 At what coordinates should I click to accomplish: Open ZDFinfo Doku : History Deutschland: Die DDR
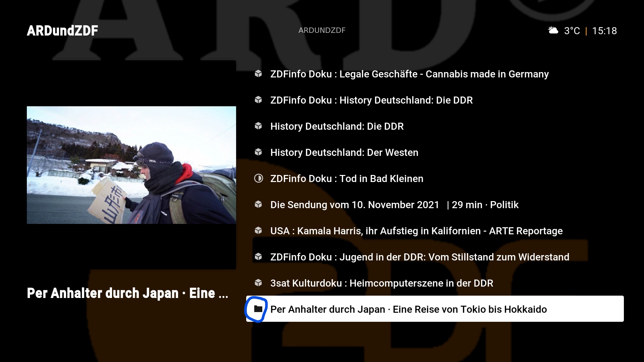(435, 100)
